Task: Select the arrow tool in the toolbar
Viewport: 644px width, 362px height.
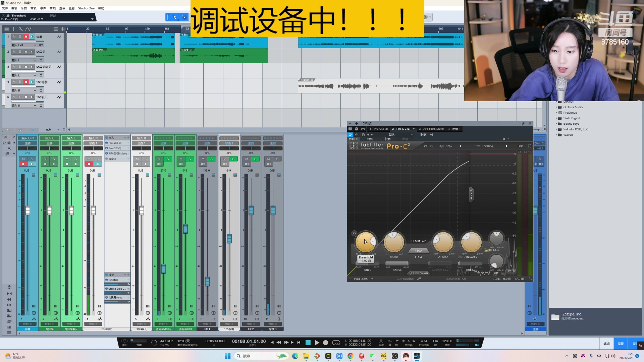Action: click(x=175, y=17)
